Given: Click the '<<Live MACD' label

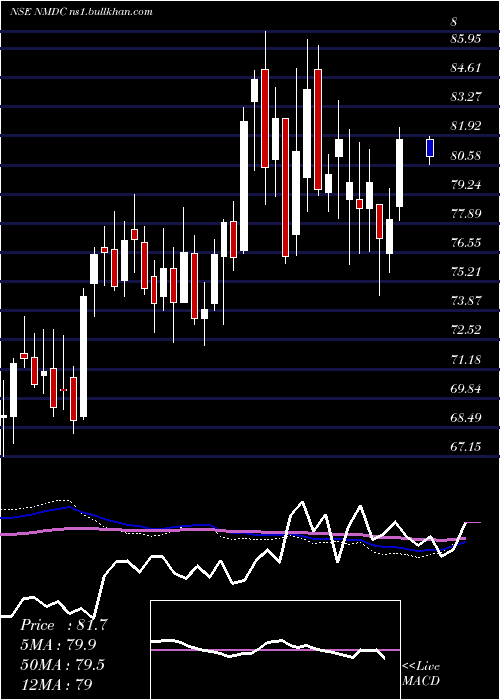Looking at the screenshot, I should point(421,674).
